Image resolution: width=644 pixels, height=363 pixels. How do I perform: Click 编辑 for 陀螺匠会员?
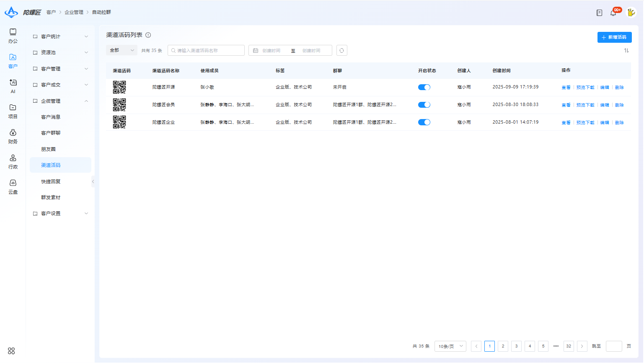click(x=605, y=105)
